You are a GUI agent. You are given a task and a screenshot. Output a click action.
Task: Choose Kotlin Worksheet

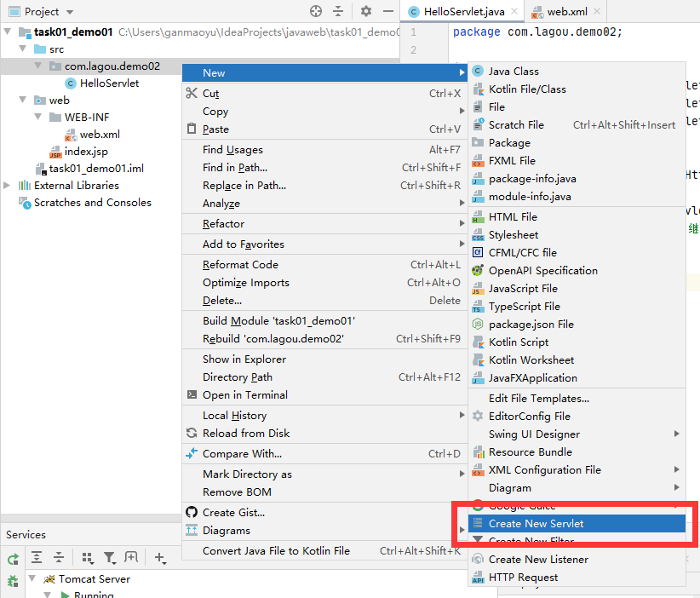point(577,360)
